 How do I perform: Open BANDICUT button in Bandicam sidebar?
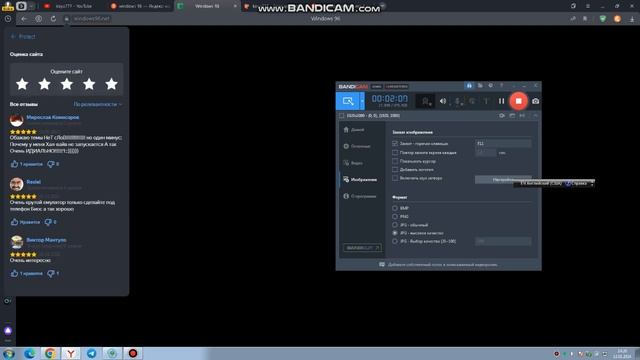(362, 248)
